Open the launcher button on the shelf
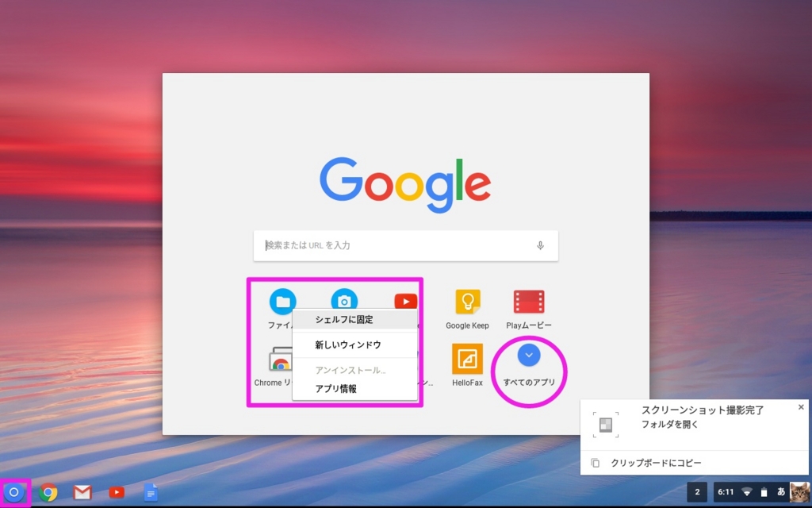Image resolution: width=812 pixels, height=508 pixels. [x=14, y=492]
